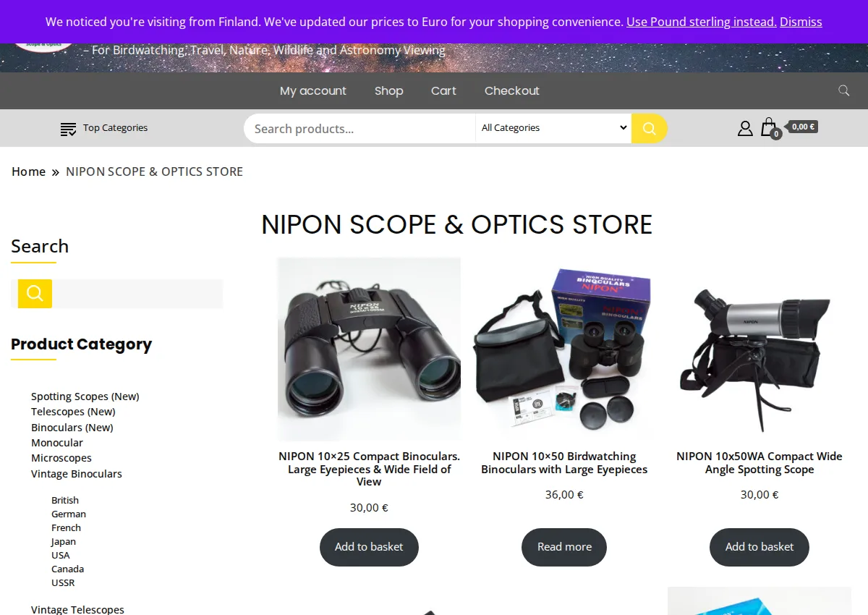This screenshot has width=868, height=615.
Task: Open NIPON 10×50 Birdwatching Binoculars product image
Action: (564, 349)
